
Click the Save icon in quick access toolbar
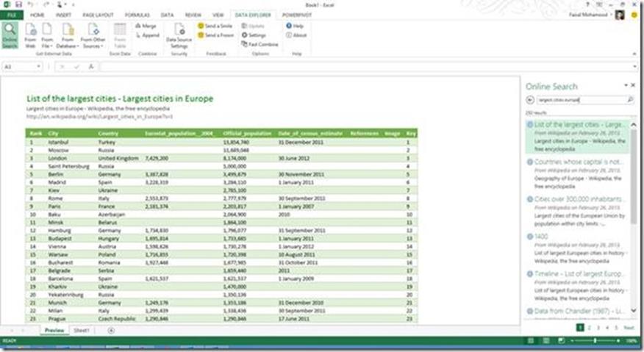(x=18, y=4)
